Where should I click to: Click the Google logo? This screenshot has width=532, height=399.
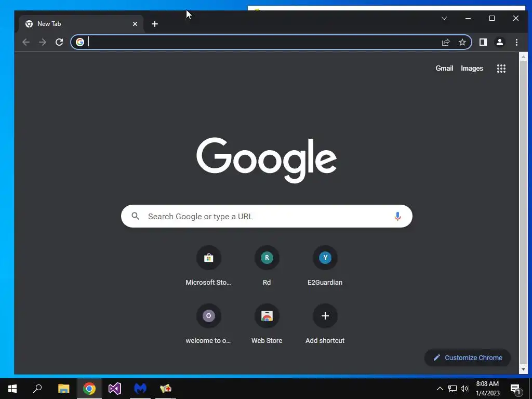pyautogui.click(x=267, y=160)
